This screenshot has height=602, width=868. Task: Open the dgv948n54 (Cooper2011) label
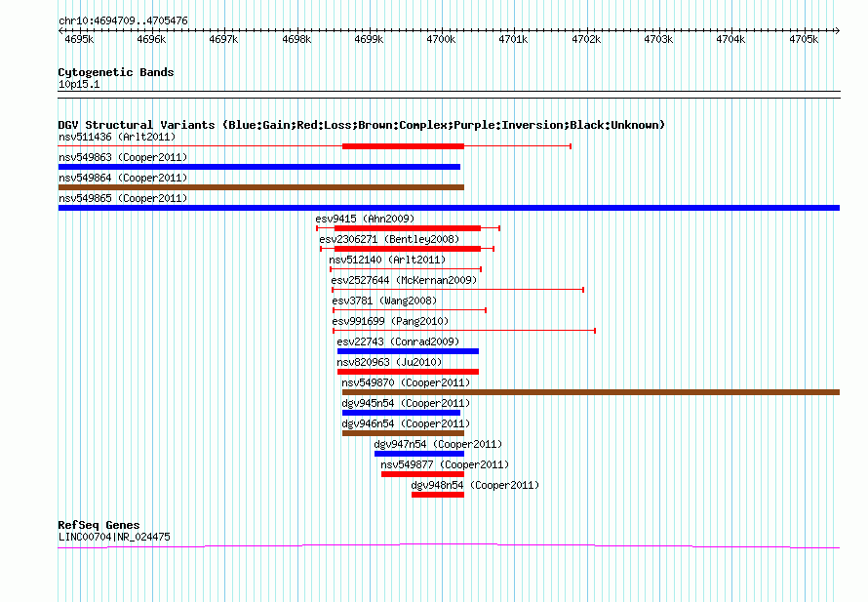click(475, 485)
